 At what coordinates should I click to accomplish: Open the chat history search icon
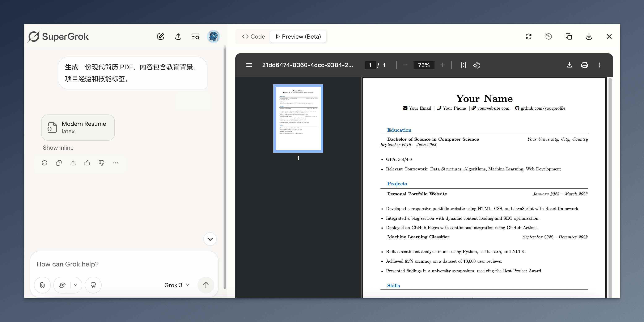tap(195, 37)
